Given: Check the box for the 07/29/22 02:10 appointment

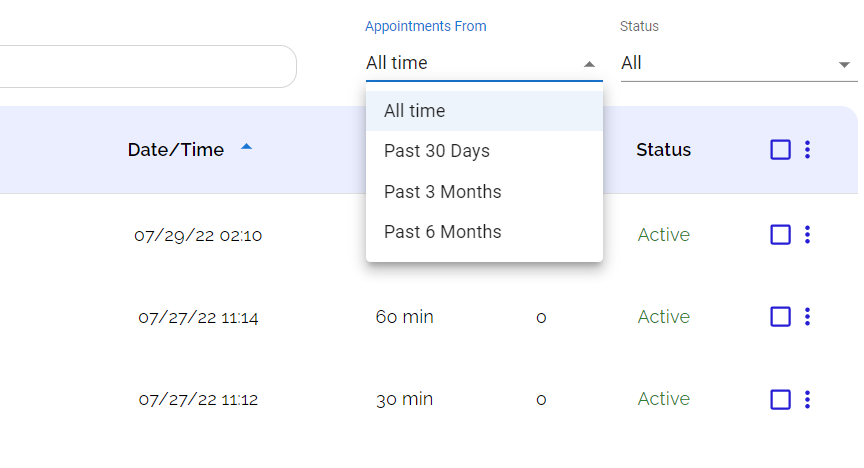Looking at the screenshot, I should 780,235.
